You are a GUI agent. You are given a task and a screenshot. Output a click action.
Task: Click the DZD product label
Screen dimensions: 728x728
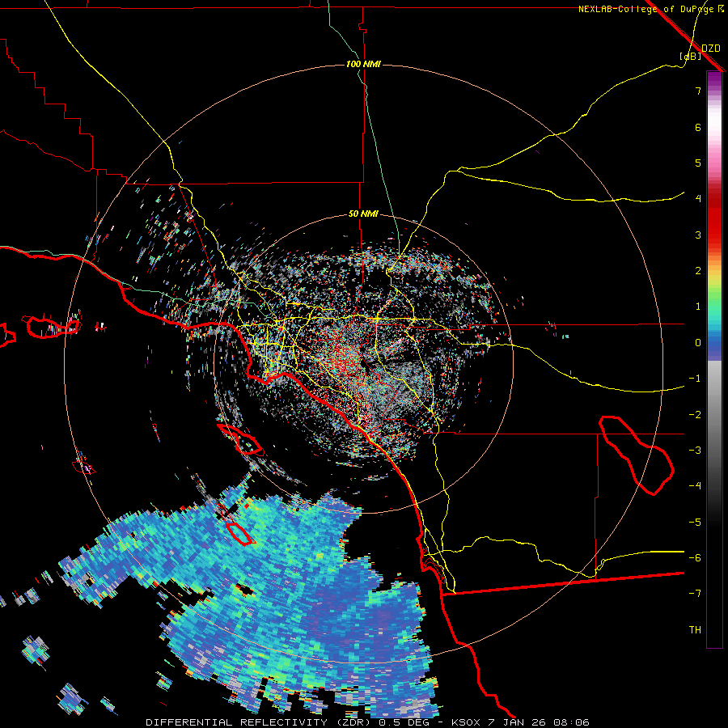(x=711, y=49)
